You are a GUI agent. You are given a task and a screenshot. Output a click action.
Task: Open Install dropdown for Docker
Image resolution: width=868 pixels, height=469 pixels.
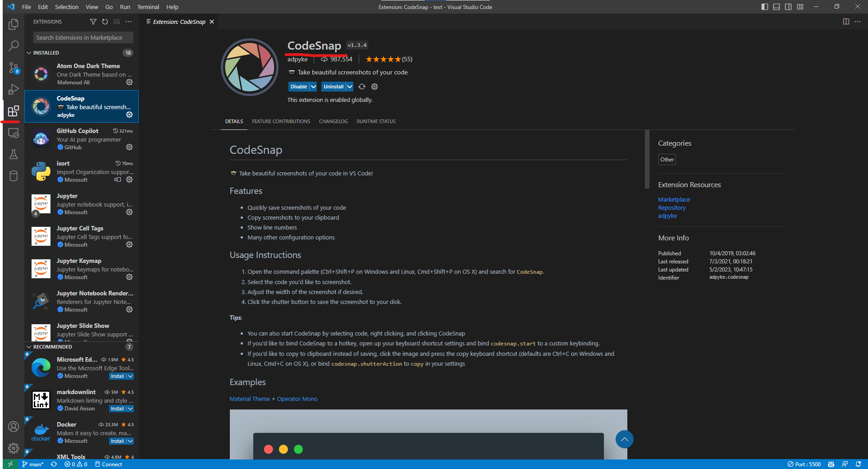click(130, 441)
